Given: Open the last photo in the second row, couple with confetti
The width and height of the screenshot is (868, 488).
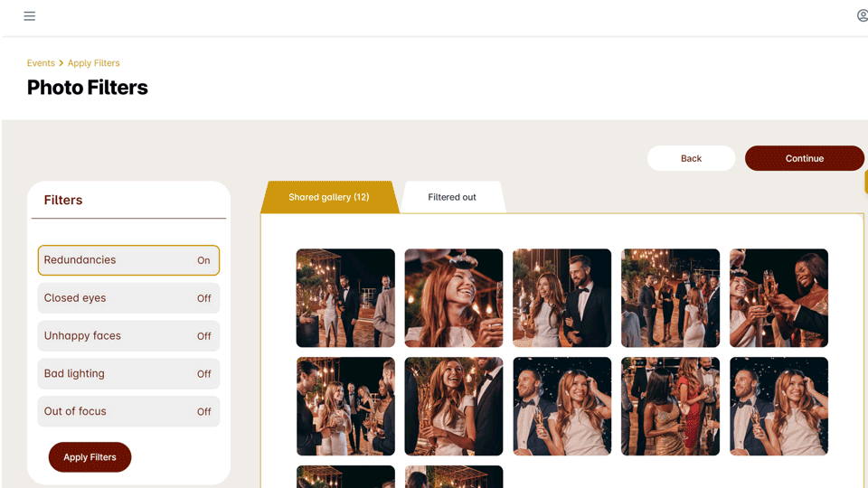Looking at the screenshot, I should tap(778, 406).
